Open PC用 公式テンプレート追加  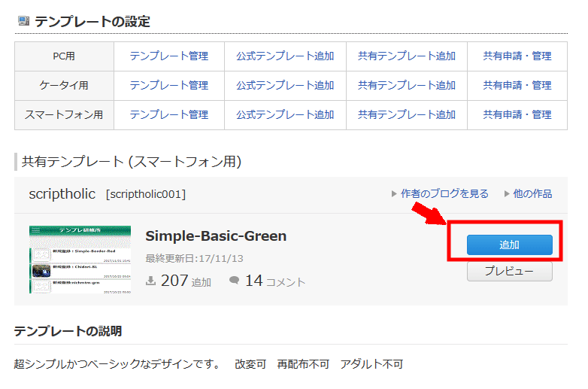pyautogui.click(x=285, y=56)
